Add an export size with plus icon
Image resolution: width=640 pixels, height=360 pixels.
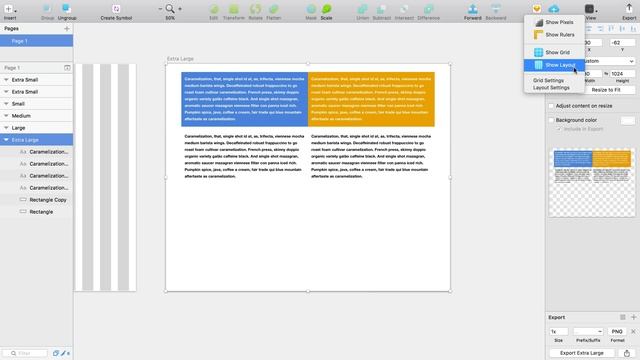(x=633, y=317)
